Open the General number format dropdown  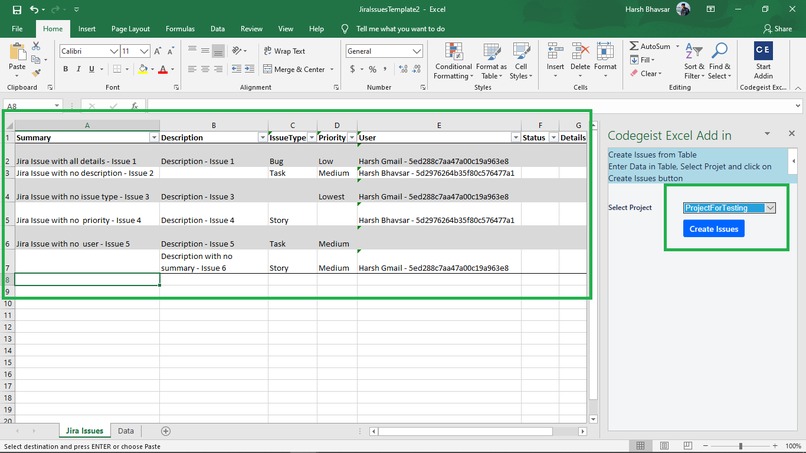(x=416, y=51)
